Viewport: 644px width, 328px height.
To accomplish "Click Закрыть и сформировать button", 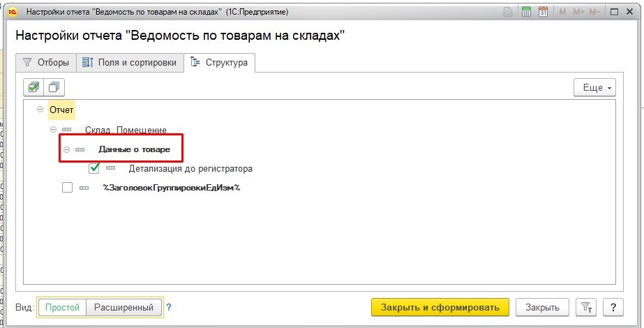I will [440, 308].
